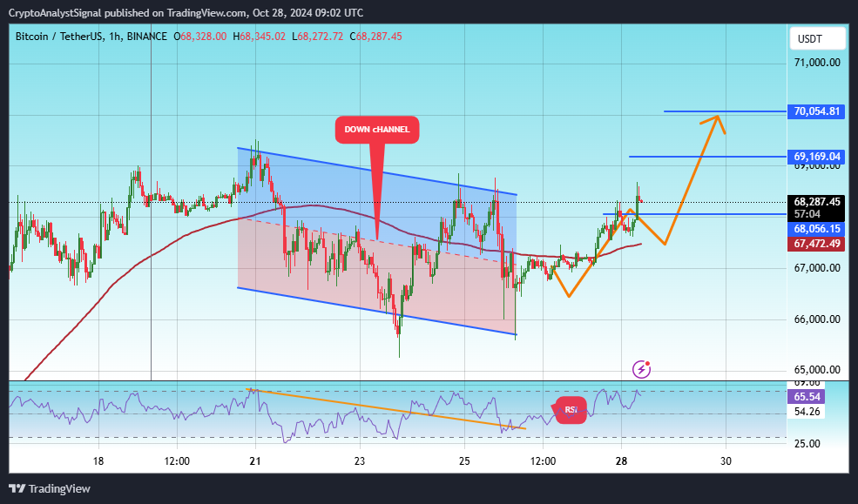
Task: Click the current price label 68,287.45
Action: [x=816, y=202]
